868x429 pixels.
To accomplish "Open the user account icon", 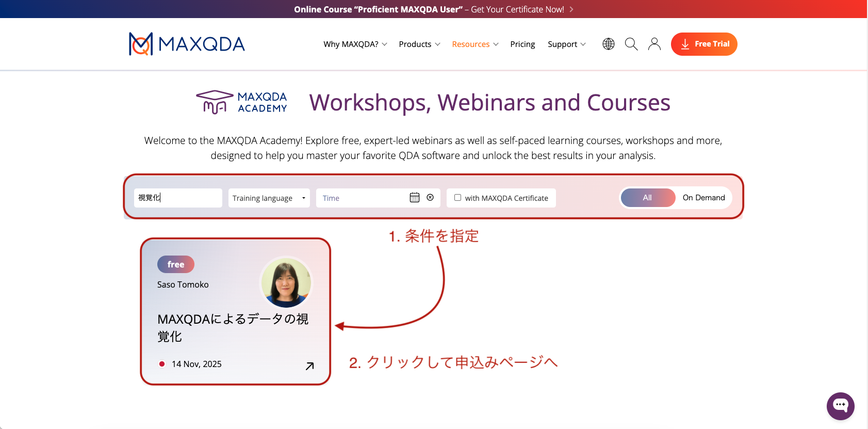I will [x=654, y=44].
